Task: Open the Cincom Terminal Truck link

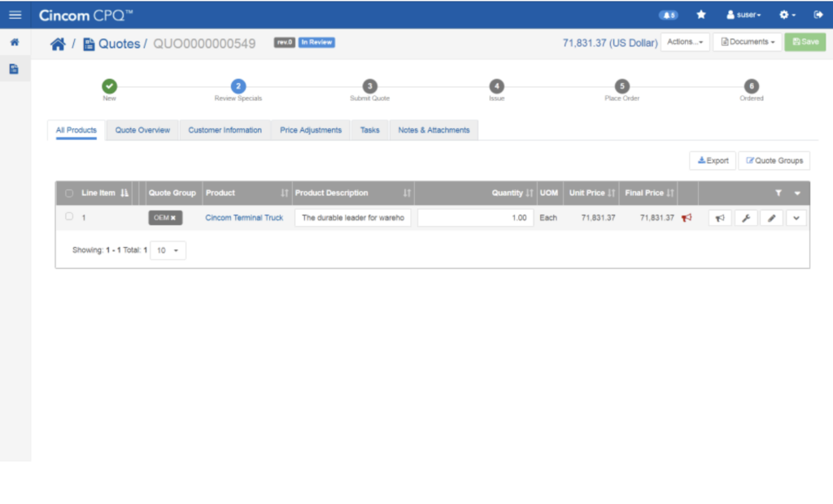Action: click(244, 218)
